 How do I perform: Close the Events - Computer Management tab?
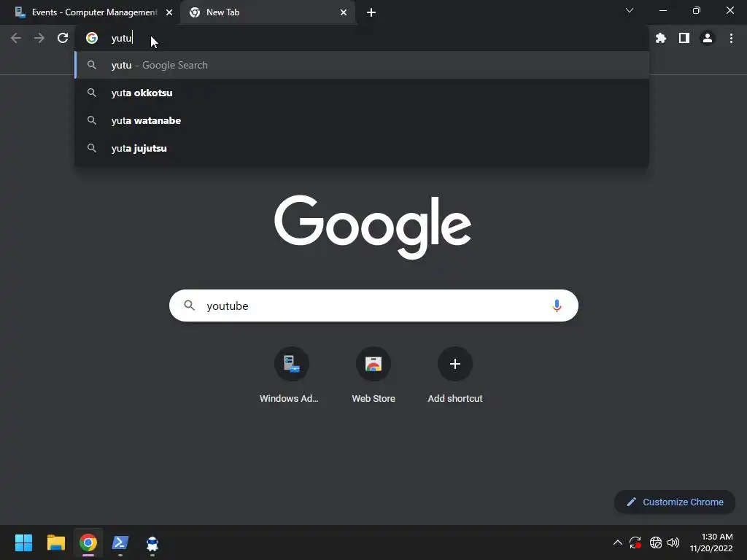(169, 12)
